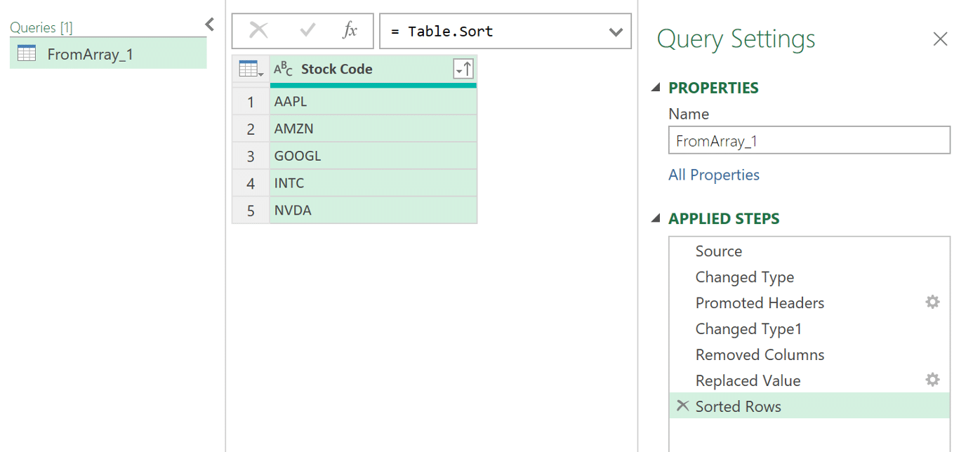Screen dimensions: 980x452
Task: Click the query Name input field
Action: pos(809,140)
